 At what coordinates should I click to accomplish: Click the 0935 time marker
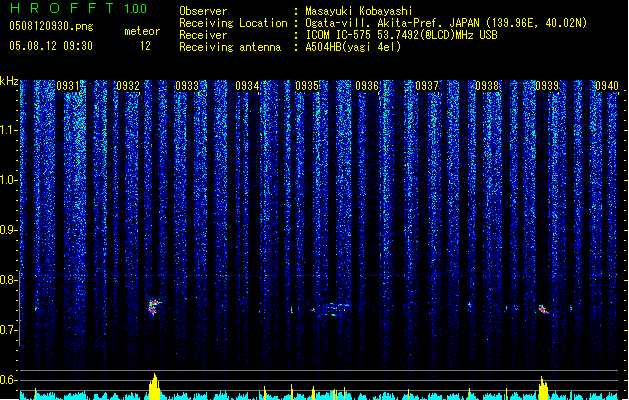click(x=307, y=86)
